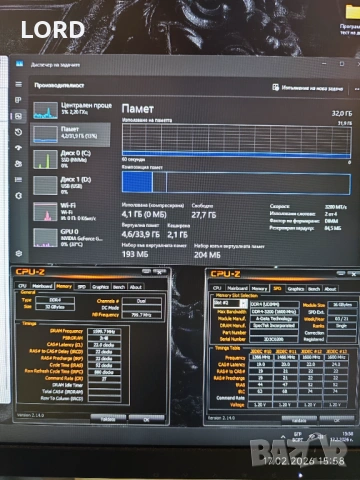Open Task Manager three-dot more options
Image resolution: width=360 pixels, height=480 pixels.
coord(356,89)
